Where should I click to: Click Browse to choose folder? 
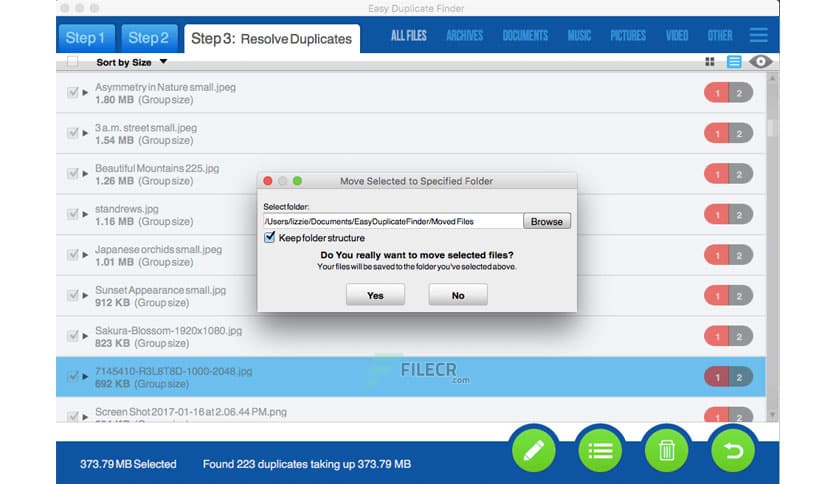pos(546,221)
